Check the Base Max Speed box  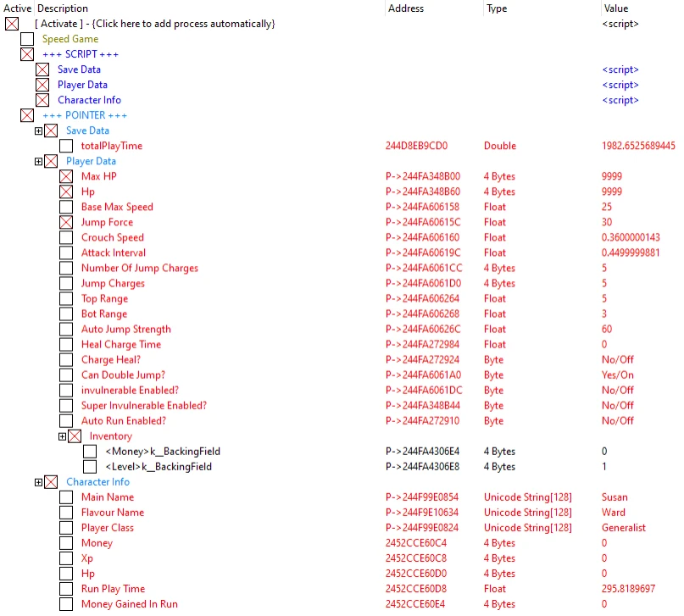(x=66, y=207)
